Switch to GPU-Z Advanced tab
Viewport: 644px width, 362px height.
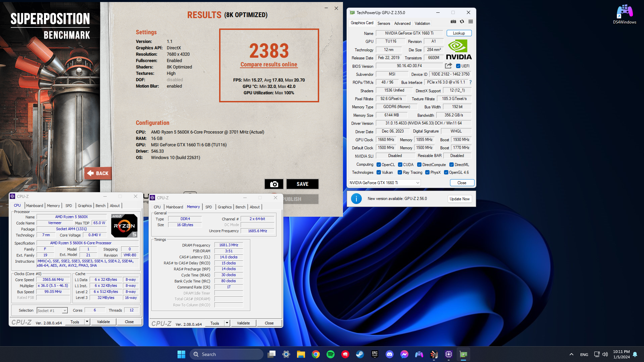click(402, 23)
